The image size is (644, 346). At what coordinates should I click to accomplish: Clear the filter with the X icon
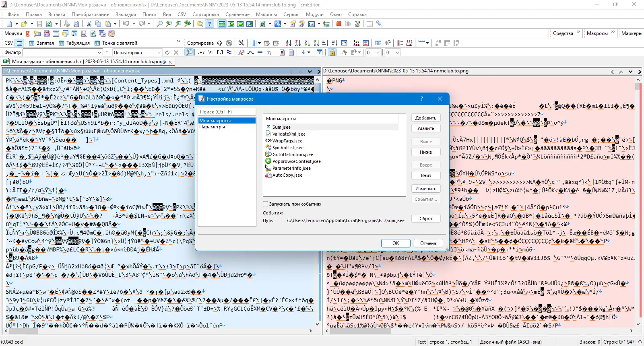[176, 53]
